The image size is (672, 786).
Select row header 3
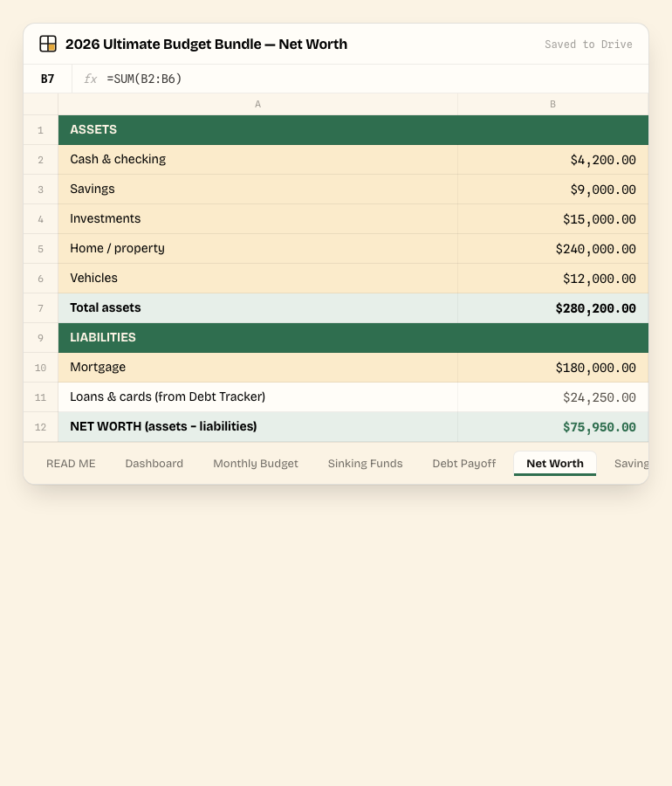click(x=41, y=189)
